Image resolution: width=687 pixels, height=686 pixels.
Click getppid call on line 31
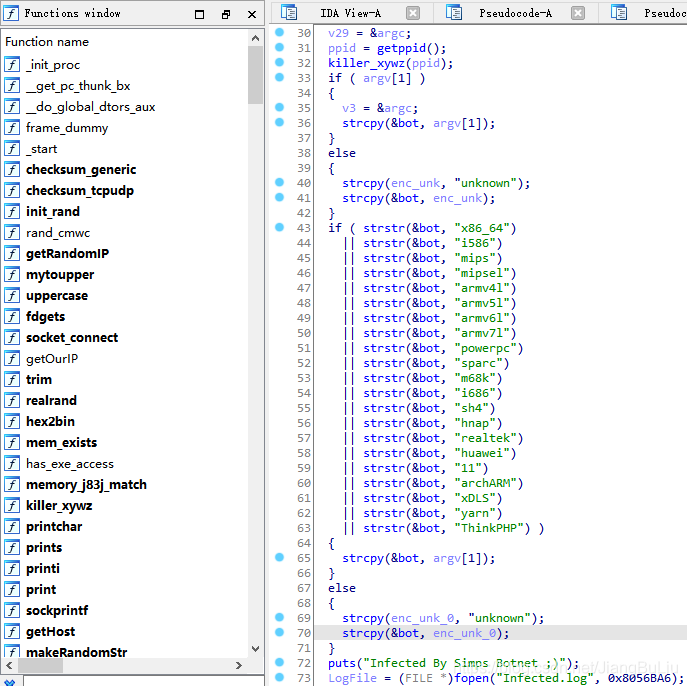(x=401, y=48)
